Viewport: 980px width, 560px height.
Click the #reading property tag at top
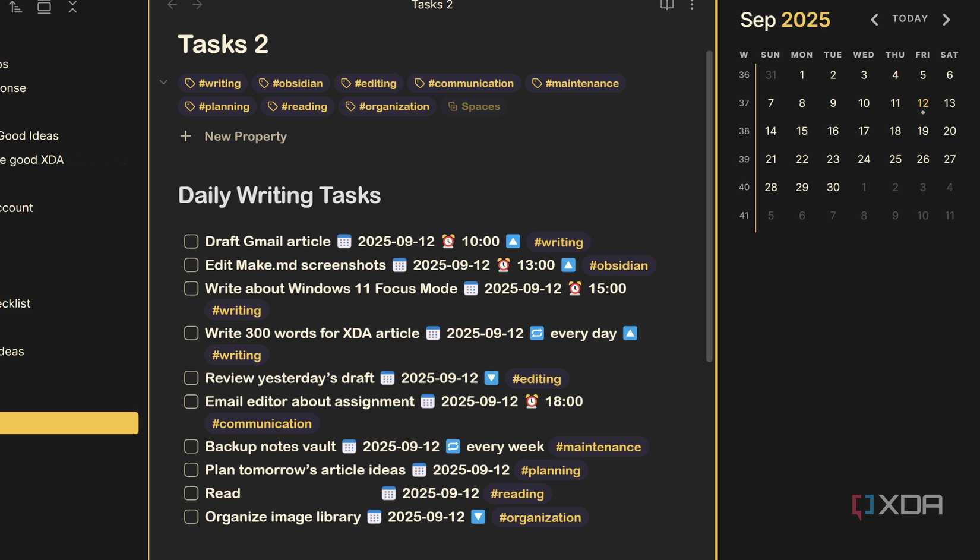click(x=297, y=107)
